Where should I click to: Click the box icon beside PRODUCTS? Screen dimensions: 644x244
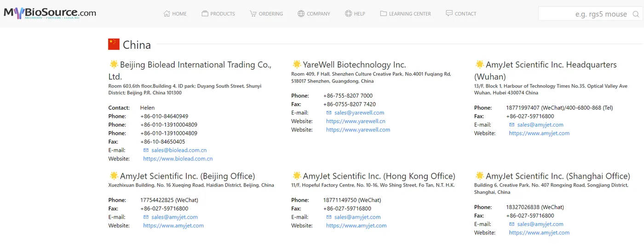pos(205,13)
